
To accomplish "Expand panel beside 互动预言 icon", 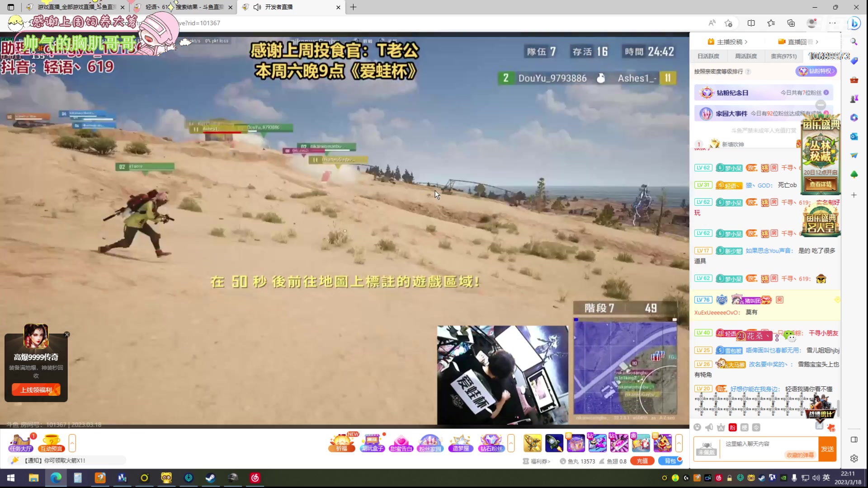I will [72, 443].
